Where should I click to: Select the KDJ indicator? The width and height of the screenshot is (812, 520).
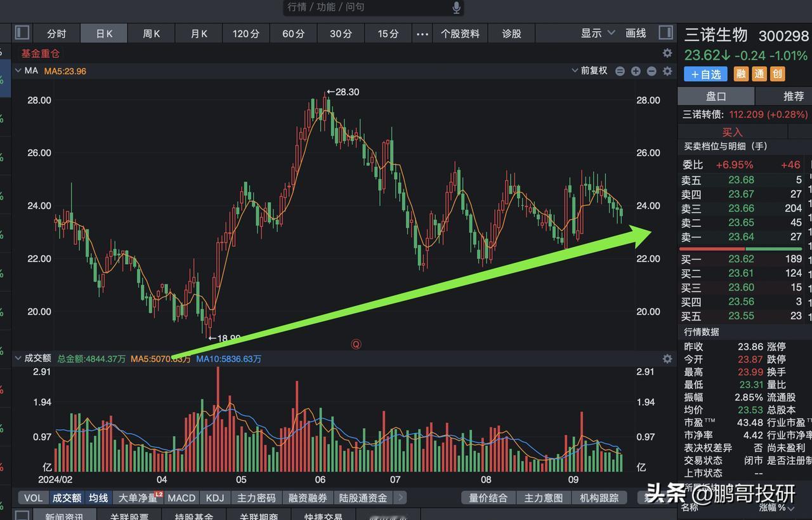click(x=215, y=498)
